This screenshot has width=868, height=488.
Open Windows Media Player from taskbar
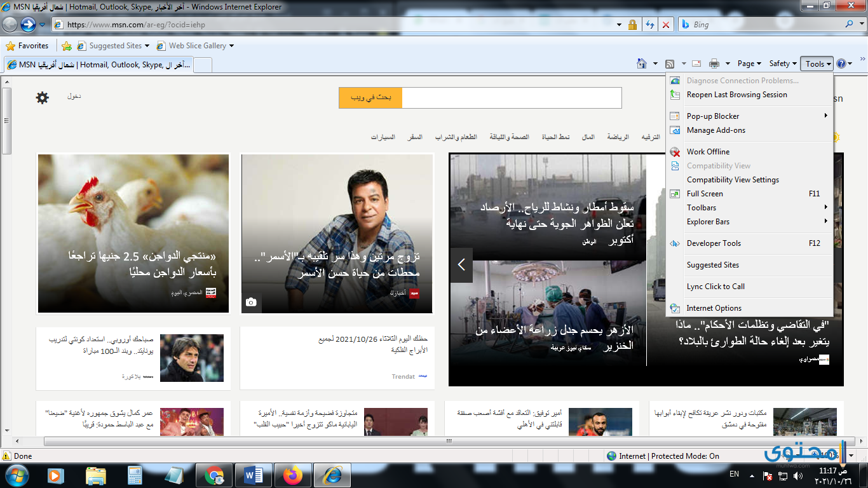click(x=55, y=475)
